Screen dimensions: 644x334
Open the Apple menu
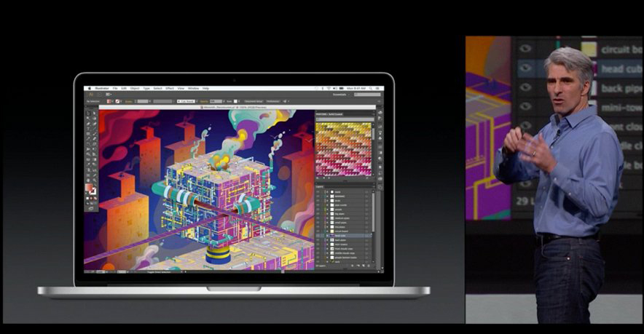coord(90,88)
